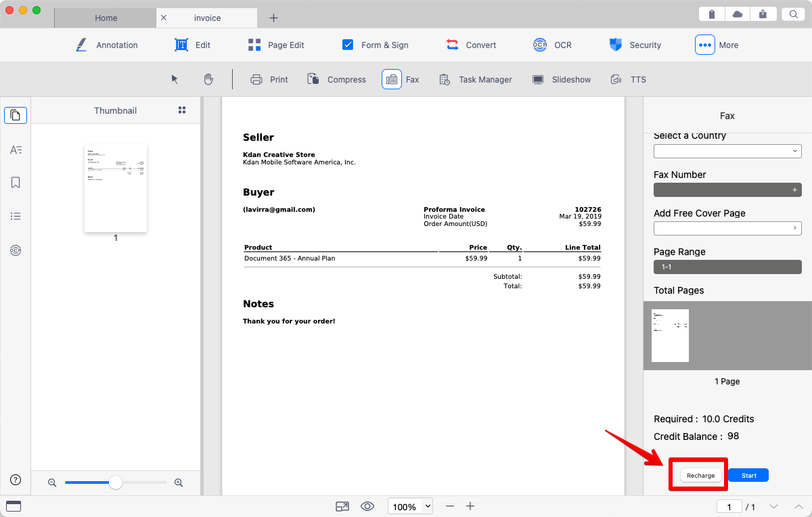Click the Recharge button
Screen dimensions: 812x517
(700, 475)
